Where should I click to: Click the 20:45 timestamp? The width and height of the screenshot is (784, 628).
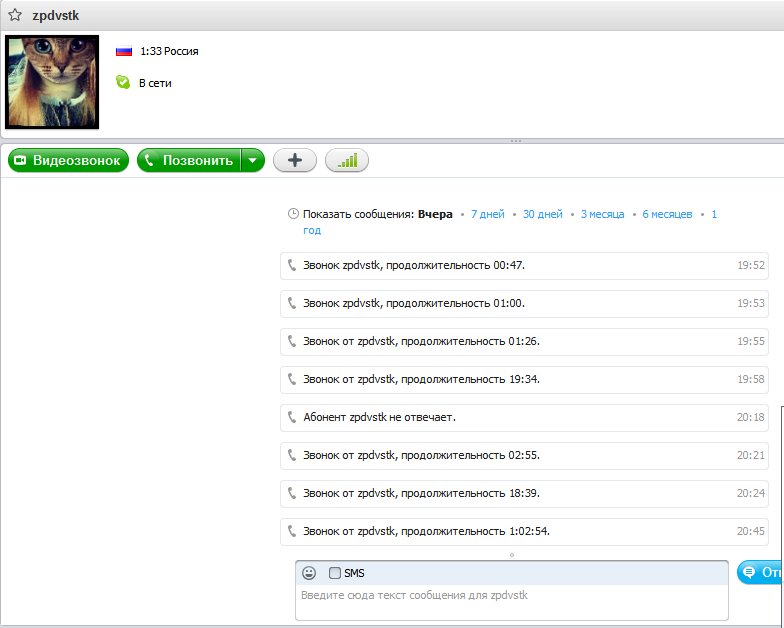[x=751, y=531]
